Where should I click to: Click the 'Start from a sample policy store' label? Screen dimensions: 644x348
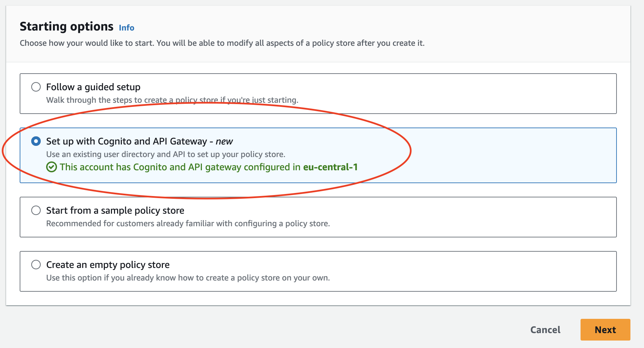(115, 211)
